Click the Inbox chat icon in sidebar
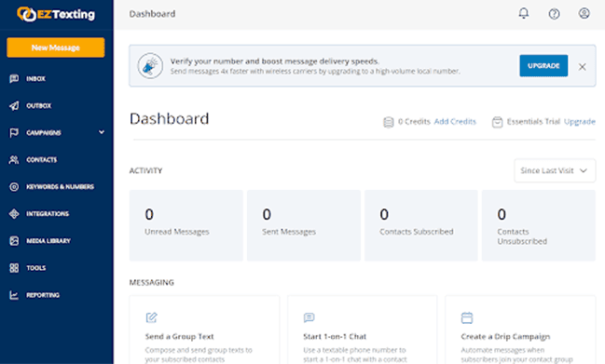 point(14,78)
